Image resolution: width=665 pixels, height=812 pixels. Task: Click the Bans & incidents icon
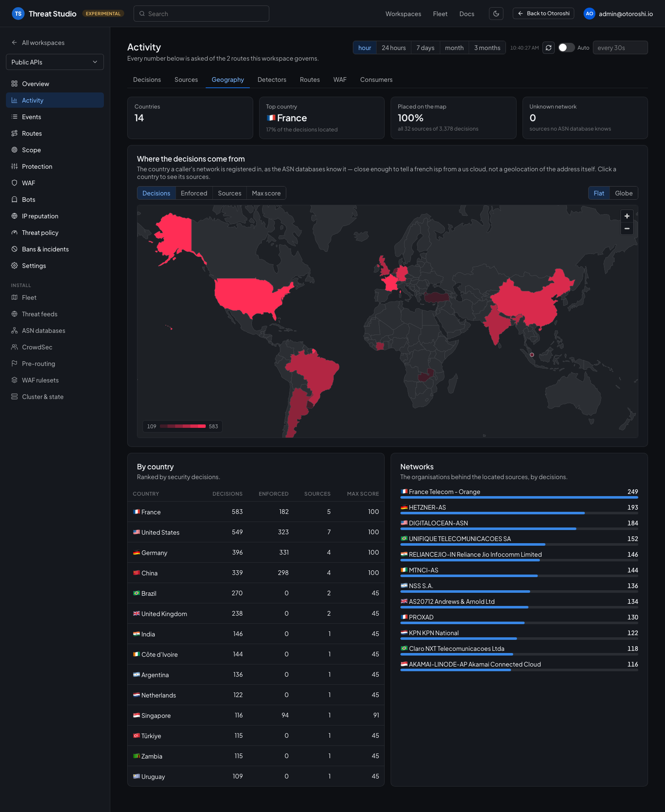14,249
